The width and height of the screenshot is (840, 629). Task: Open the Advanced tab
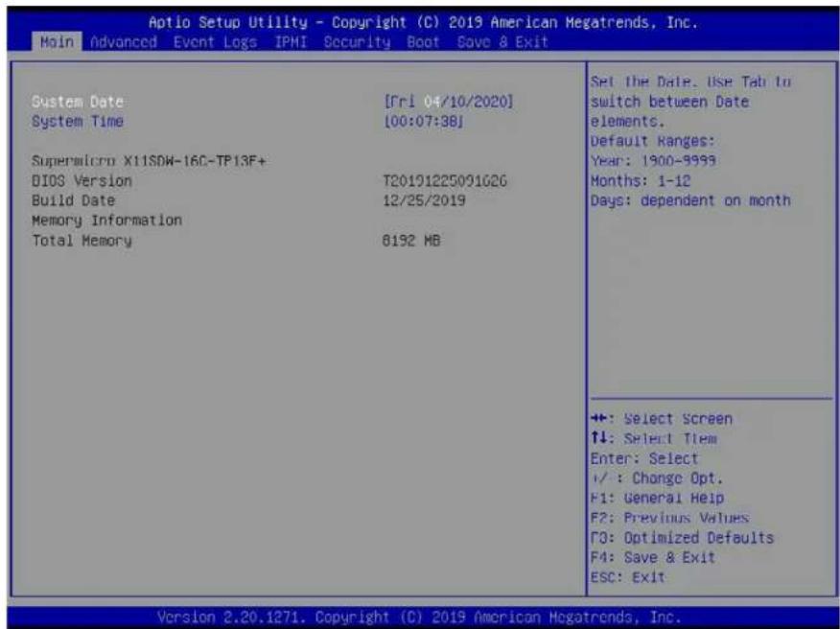tap(124, 42)
